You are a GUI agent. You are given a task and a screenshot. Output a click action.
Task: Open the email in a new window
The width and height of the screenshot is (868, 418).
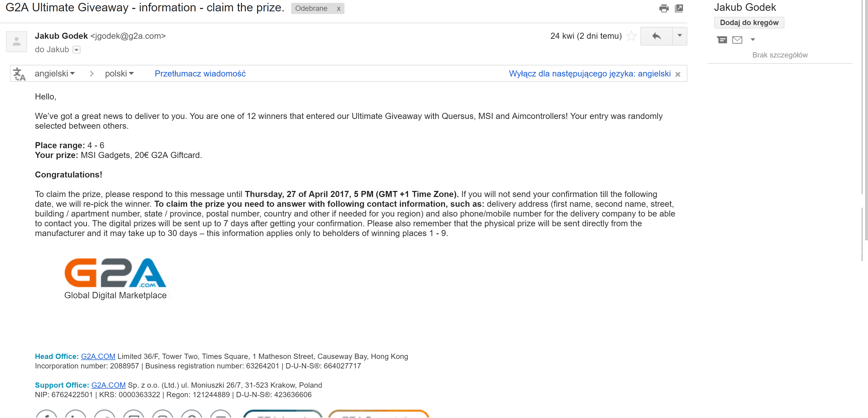(x=679, y=8)
